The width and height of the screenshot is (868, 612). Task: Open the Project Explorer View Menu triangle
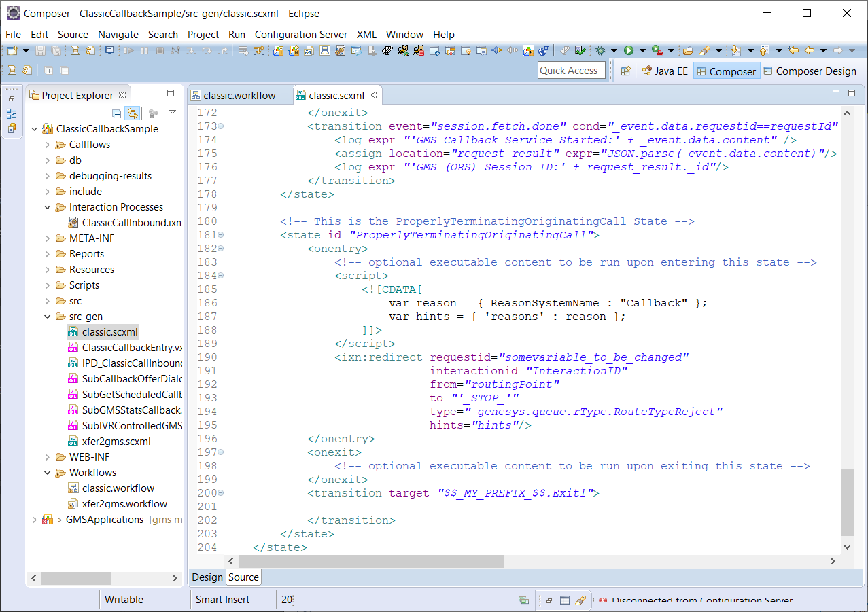click(x=173, y=112)
